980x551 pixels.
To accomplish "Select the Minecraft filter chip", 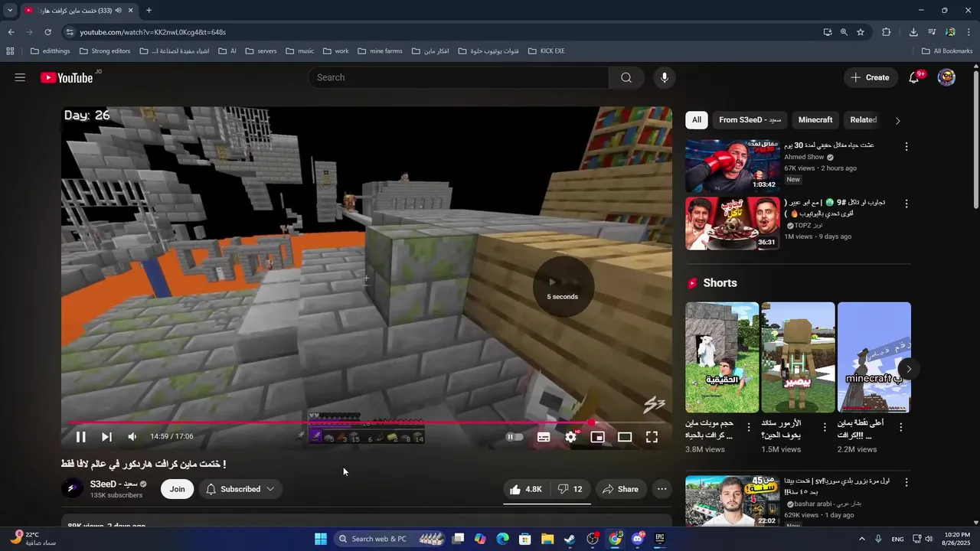I will (x=815, y=120).
